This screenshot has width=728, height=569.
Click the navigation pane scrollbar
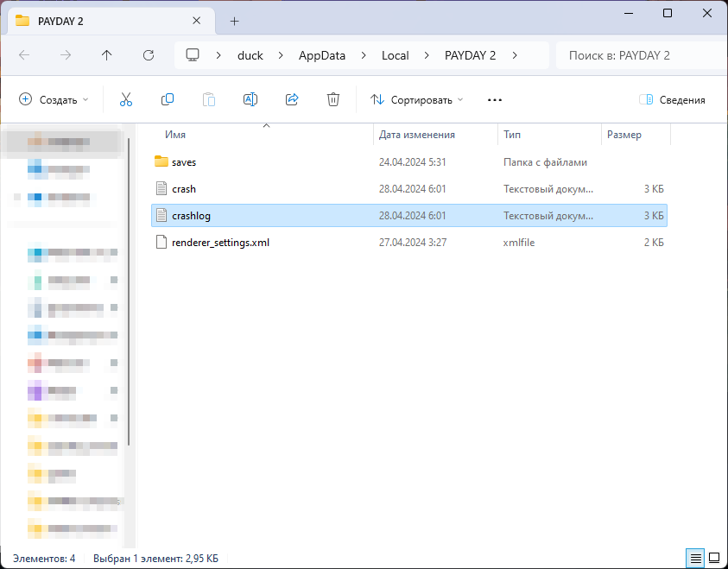click(x=128, y=293)
